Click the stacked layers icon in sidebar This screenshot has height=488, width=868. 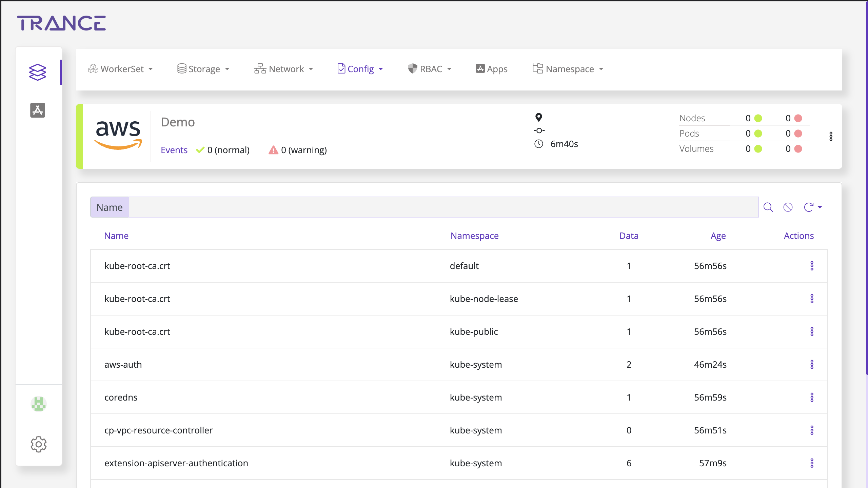tap(37, 72)
